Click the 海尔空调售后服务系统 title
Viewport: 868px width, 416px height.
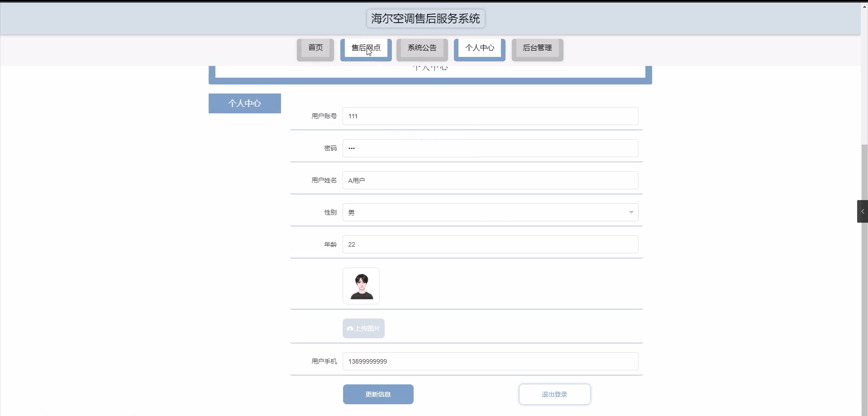425,19
